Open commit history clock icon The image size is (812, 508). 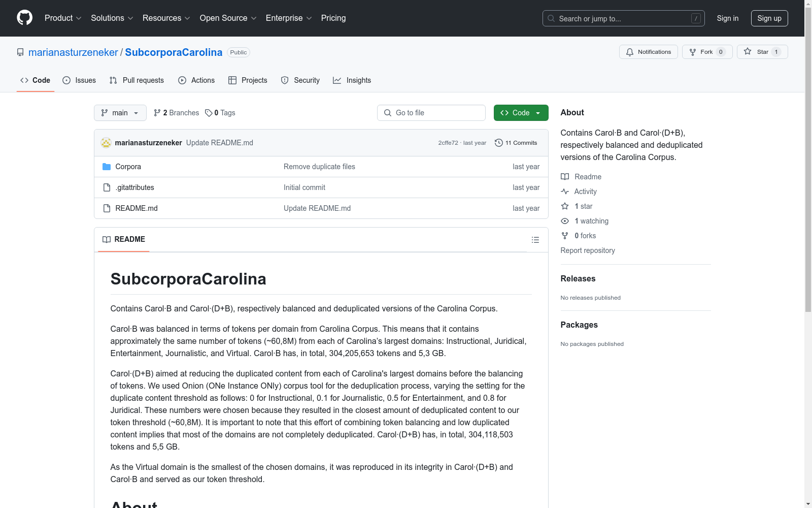pos(499,143)
